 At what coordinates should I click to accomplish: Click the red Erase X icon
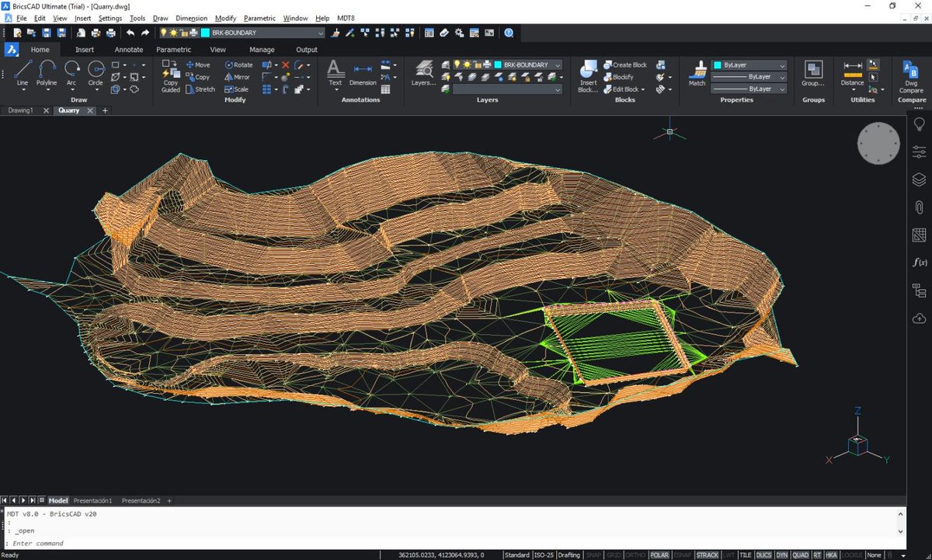[285, 65]
